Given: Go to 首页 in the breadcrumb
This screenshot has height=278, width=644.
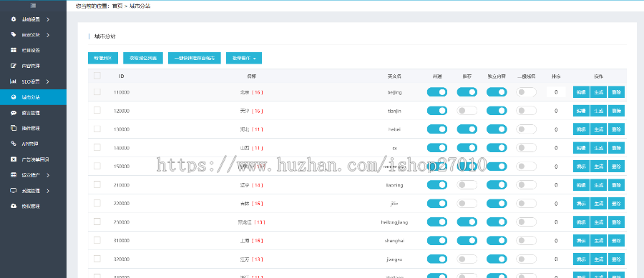Looking at the screenshot, I should pos(117,6).
